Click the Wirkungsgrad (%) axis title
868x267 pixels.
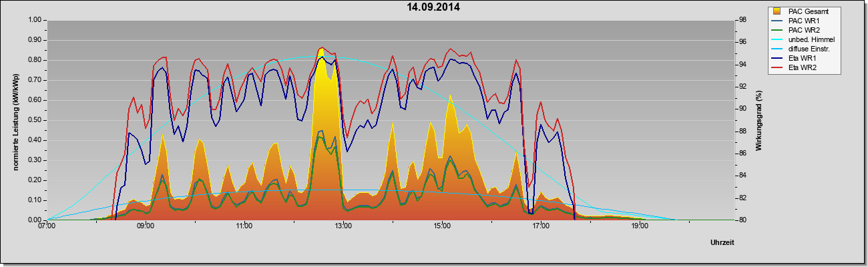point(758,120)
